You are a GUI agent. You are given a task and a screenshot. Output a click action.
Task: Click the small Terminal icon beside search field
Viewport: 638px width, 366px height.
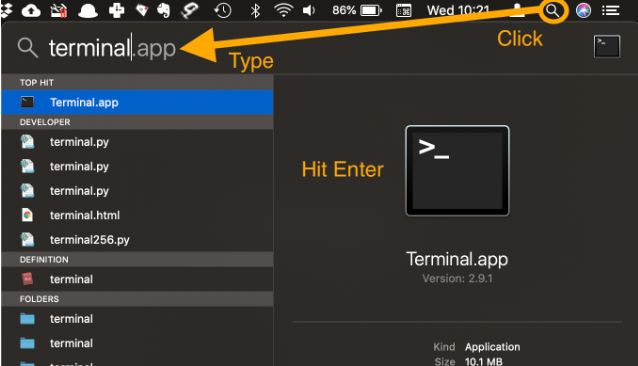pos(607,46)
